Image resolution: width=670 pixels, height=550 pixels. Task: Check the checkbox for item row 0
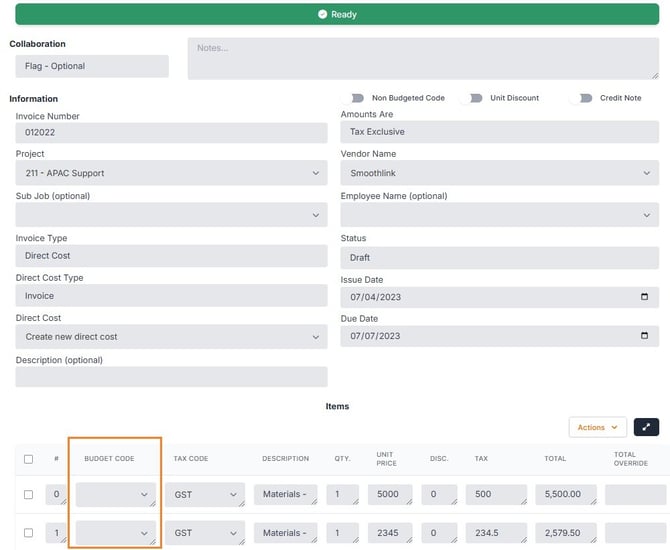coord(29,494)
